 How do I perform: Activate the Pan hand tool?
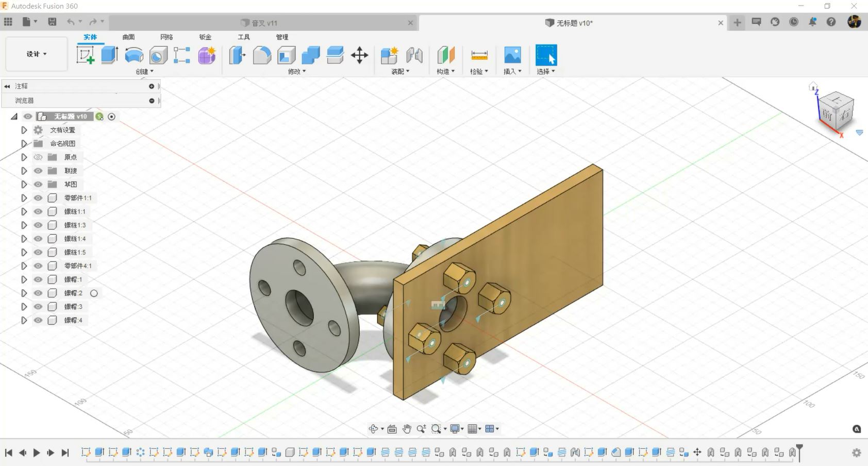click(x=407, y=429)
